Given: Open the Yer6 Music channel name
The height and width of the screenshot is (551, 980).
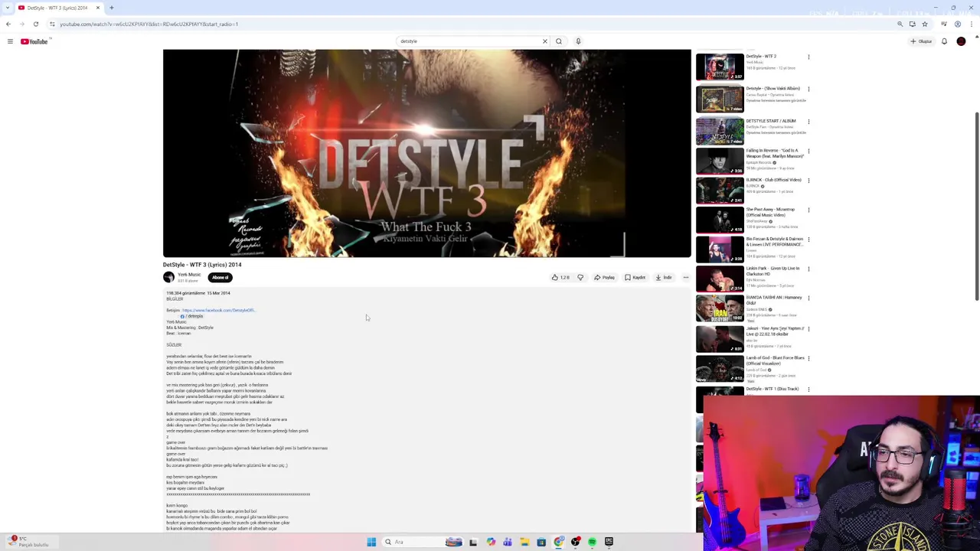Looking at the screenshot, I should (189, 275).
